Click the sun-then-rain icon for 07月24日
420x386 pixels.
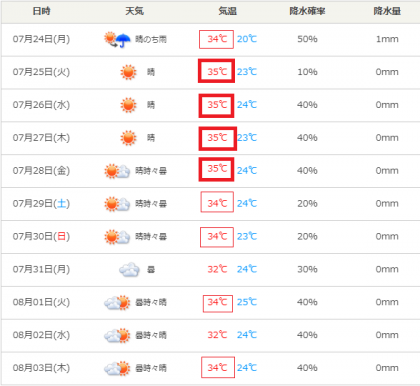tap(117, 40)
